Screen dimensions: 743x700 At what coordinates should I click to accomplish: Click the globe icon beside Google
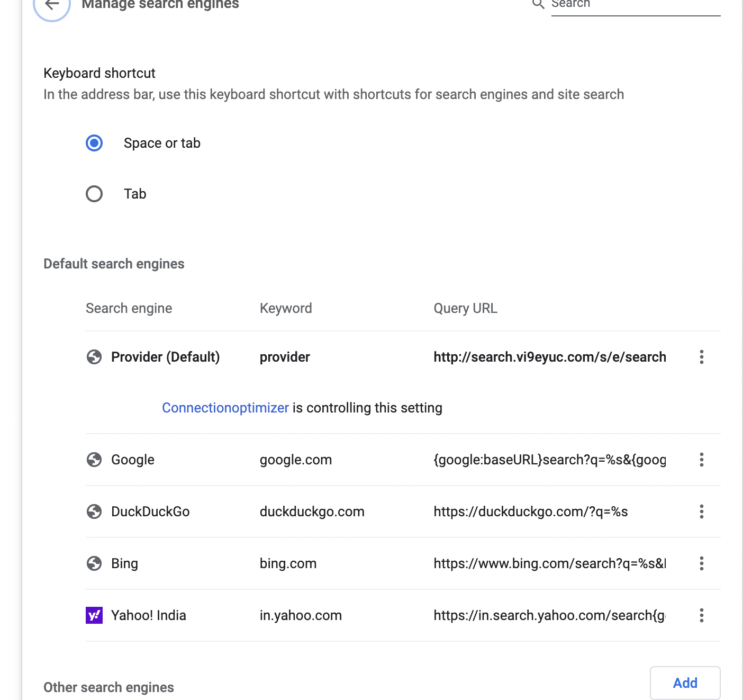coord(94,460)
